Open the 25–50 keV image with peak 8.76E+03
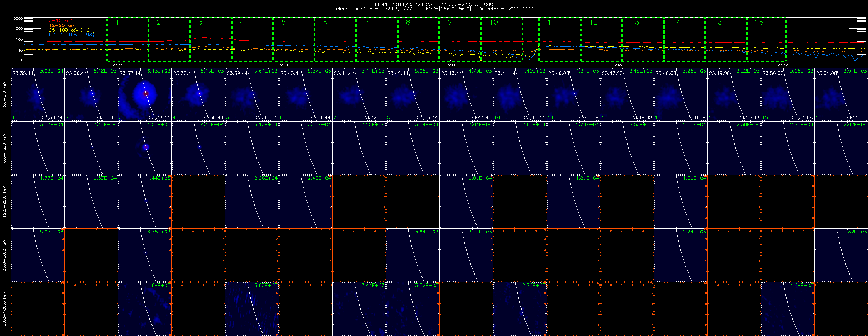Image resolution: width=868 pixels, height=336 pixels. coord(145,255)
